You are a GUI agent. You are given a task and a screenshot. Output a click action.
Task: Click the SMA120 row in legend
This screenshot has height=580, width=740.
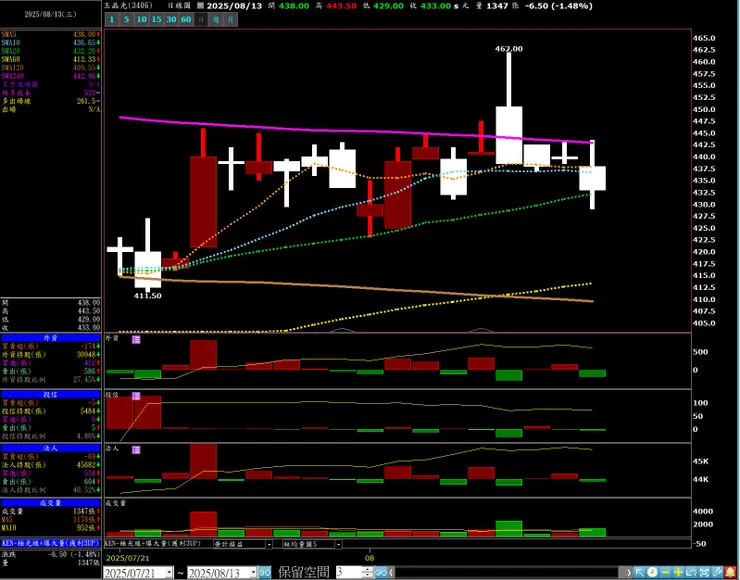click(x=50, y=68)
